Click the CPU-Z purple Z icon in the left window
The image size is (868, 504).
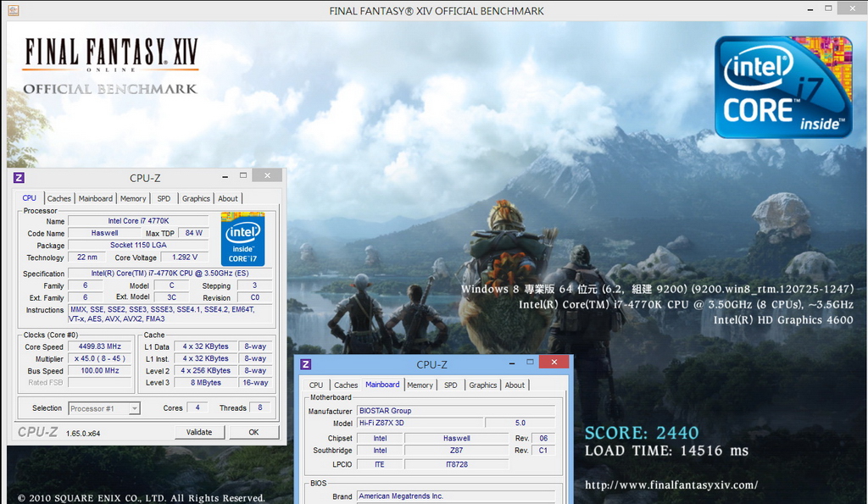coord(19,178)
